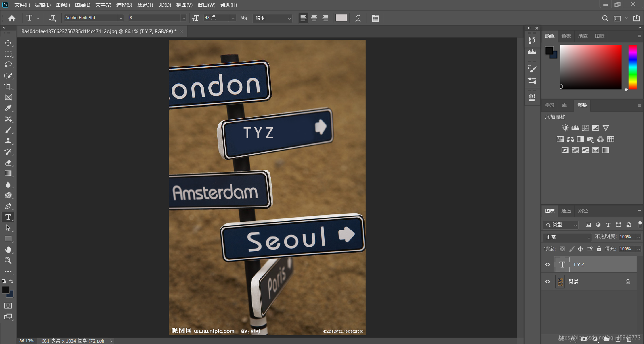Select the Clone Stamp tool
Viewport: 644px width, 344px height.
[x=8, y=141]
